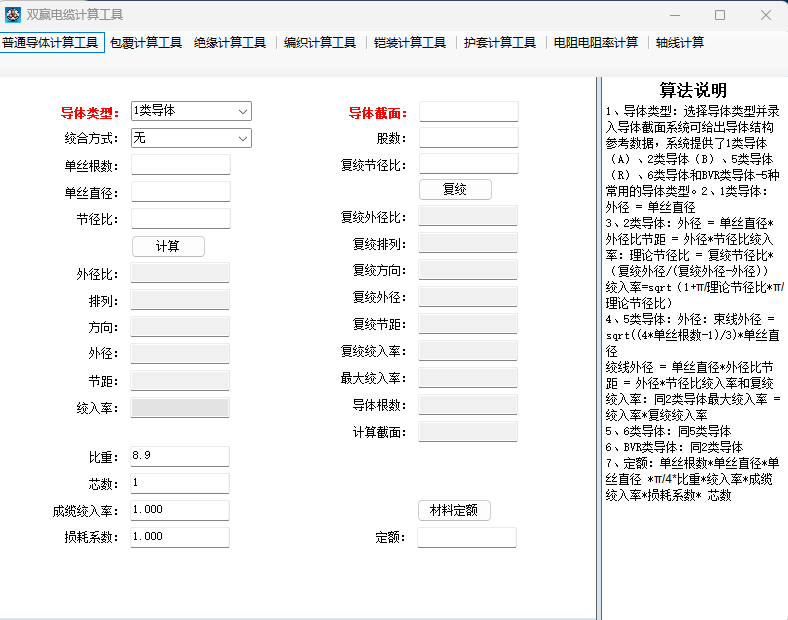Click the 损耗系数 input field
788x620 pixels.
(x=180, y=537)
